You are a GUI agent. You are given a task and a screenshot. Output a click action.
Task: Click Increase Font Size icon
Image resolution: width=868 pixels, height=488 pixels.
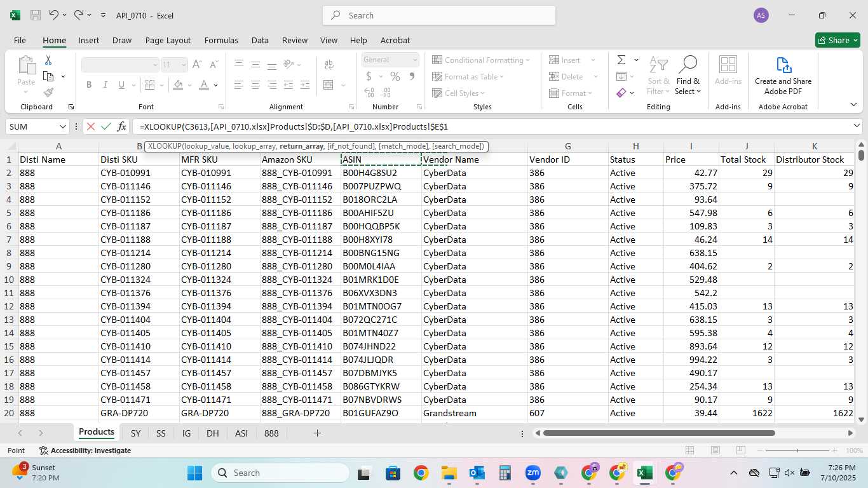tap(197, 64)
